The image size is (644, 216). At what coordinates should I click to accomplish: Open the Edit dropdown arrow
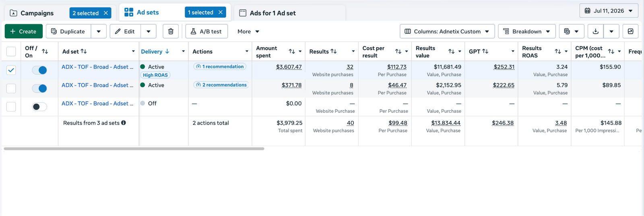tap(149, 31)
